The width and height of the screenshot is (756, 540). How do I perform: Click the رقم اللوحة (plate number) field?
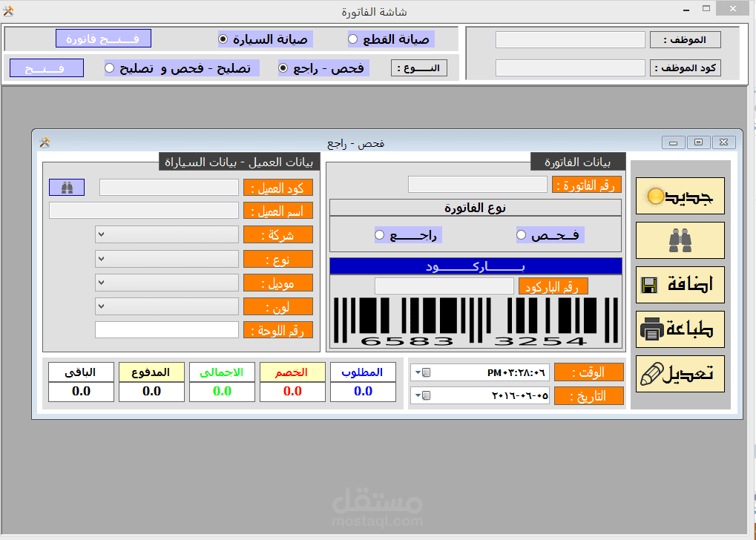(167, 330)
